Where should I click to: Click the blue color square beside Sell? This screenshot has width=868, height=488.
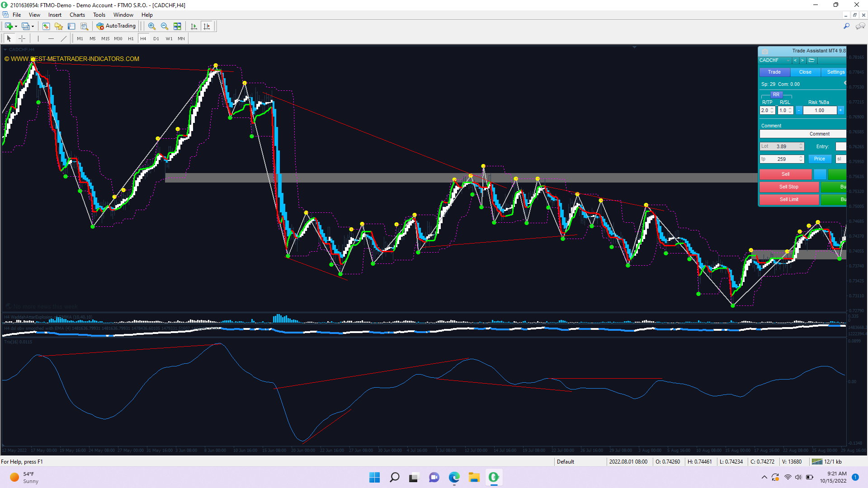pyautogui.click(x=820, y=174)
